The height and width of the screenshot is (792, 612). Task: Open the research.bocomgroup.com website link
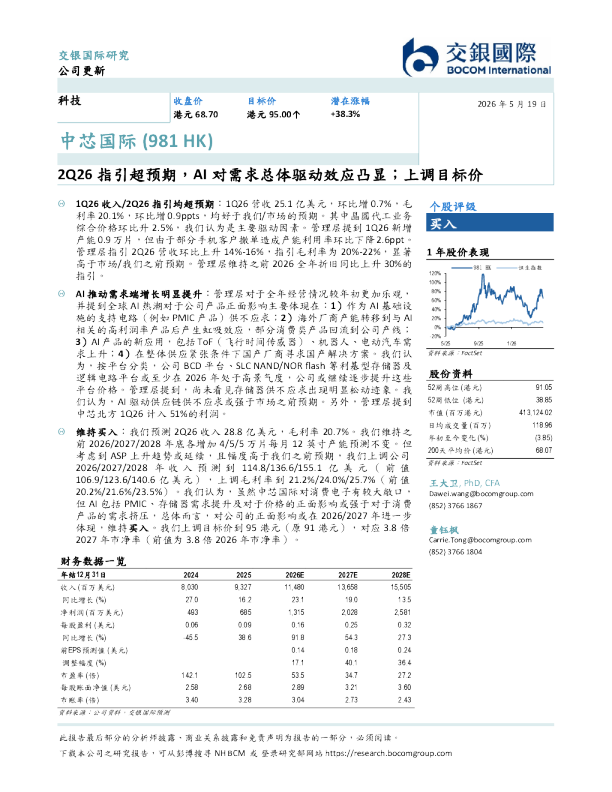389,753
